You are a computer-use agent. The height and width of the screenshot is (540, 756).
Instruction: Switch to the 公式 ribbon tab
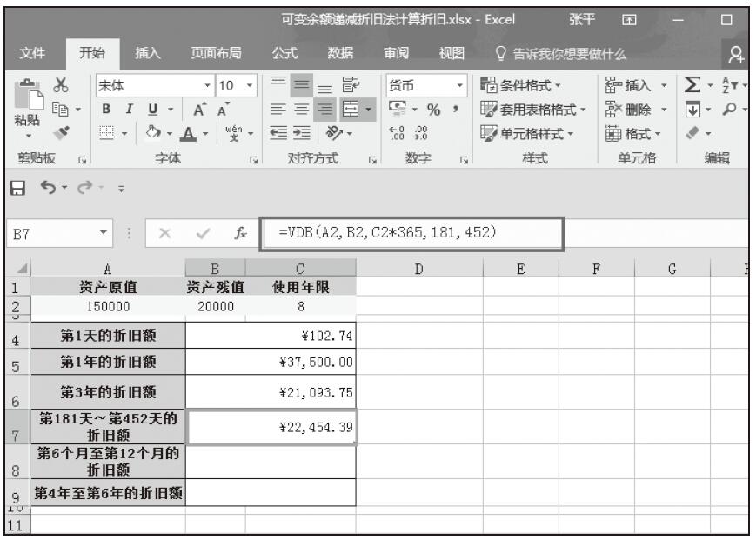[x=284, y=54]
